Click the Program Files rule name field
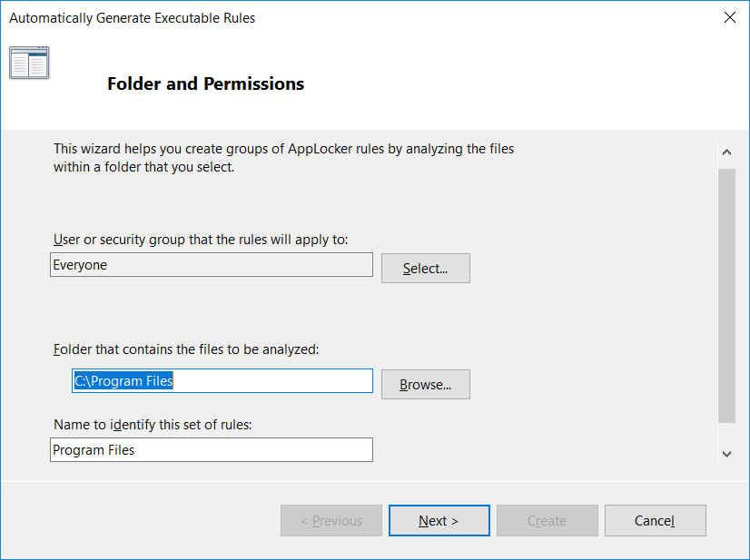 212,450
